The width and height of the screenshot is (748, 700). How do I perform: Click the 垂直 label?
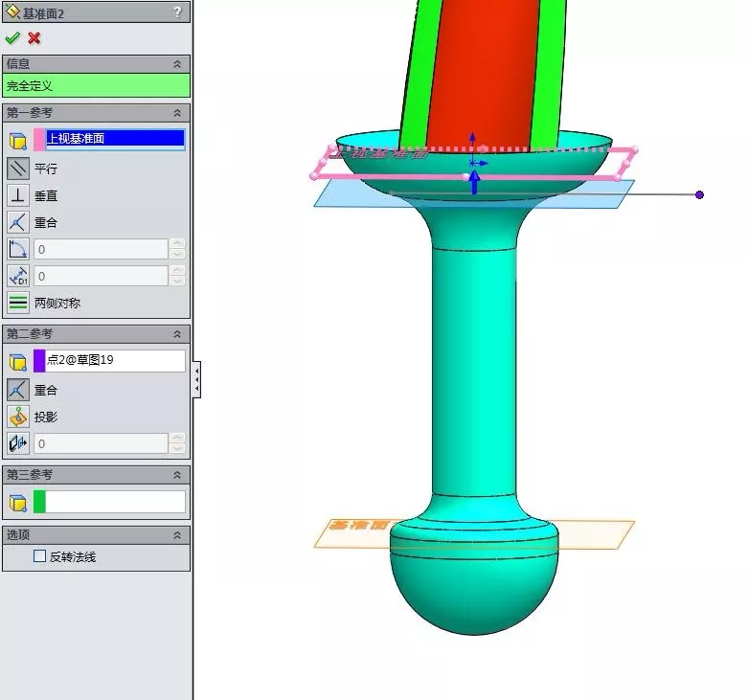(46, 196)
